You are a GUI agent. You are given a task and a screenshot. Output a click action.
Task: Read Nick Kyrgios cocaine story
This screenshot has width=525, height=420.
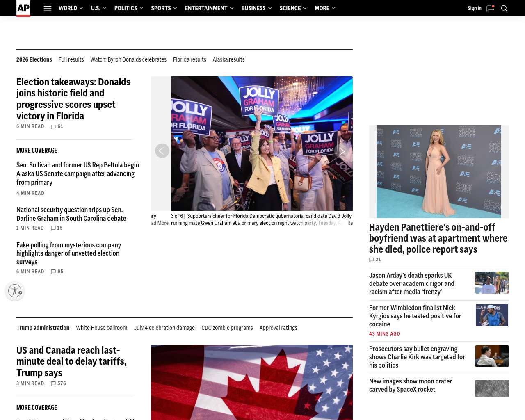tap(415, 316)
